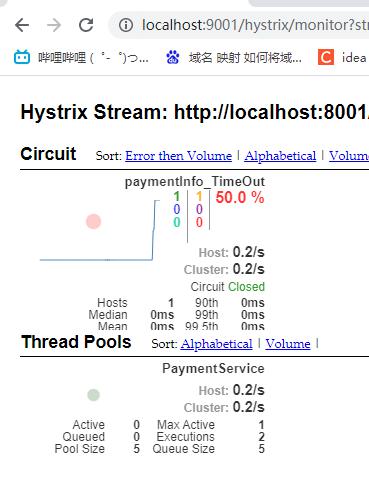Open bookmark labeled 哔哩哔哩
The image size is (369, 486).
click(x=93, y=58)
